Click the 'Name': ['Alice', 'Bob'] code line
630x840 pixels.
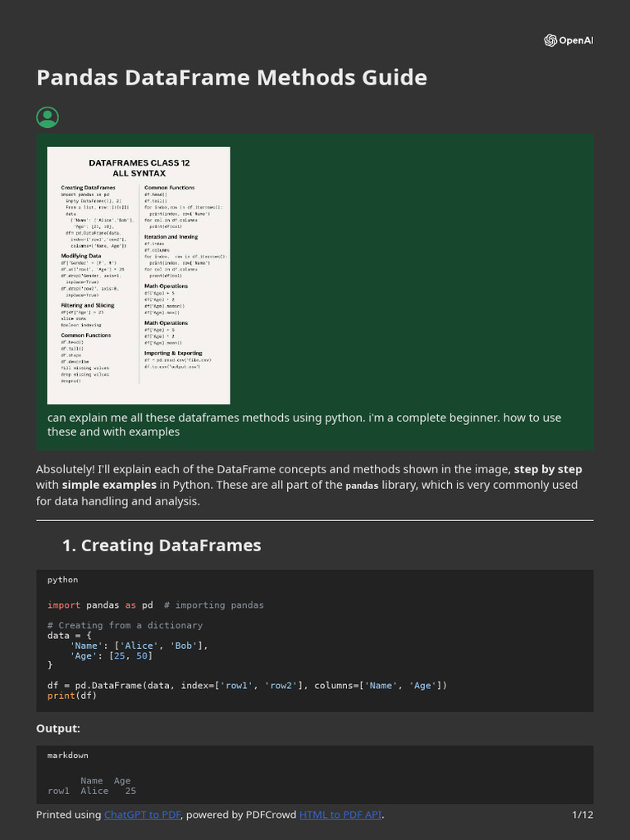click(x=139, y=646)
